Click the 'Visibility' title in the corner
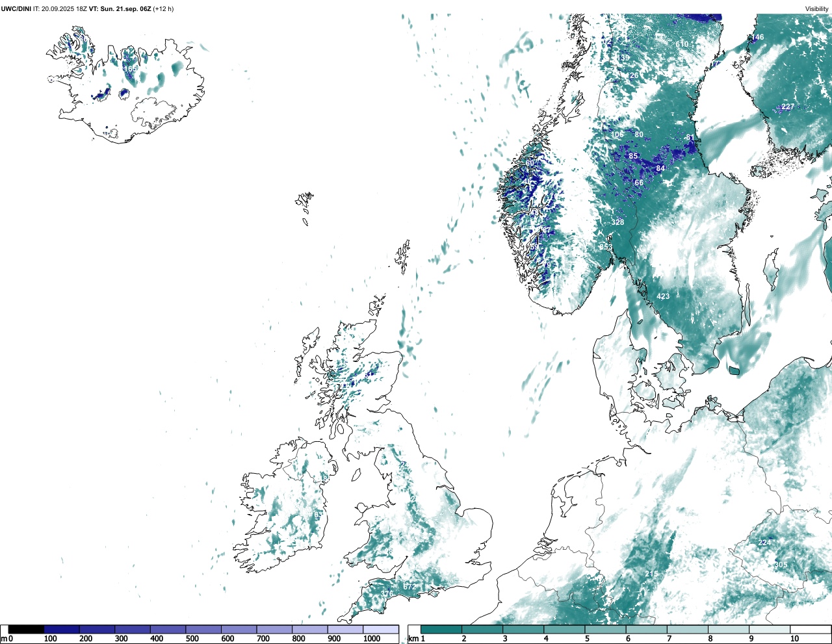This screenshot has height=644, width=832. point(817,9)
